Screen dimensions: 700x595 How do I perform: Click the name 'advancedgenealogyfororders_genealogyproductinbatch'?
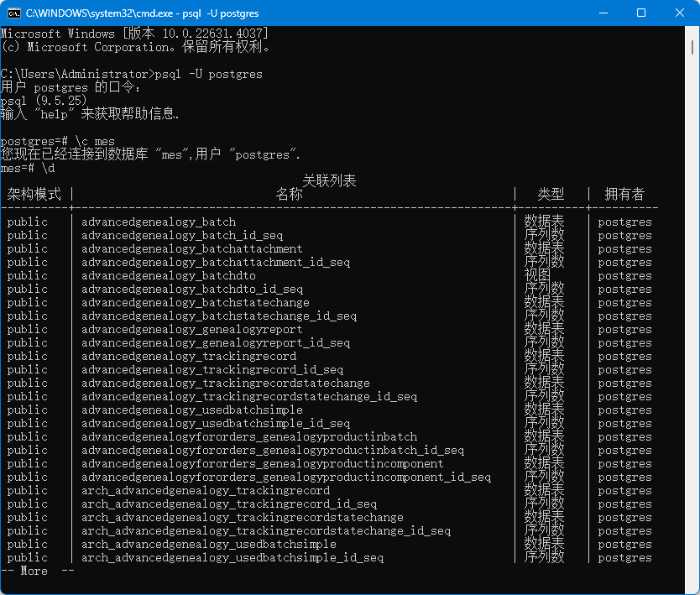pyautogui.click(x=249, y=436)
